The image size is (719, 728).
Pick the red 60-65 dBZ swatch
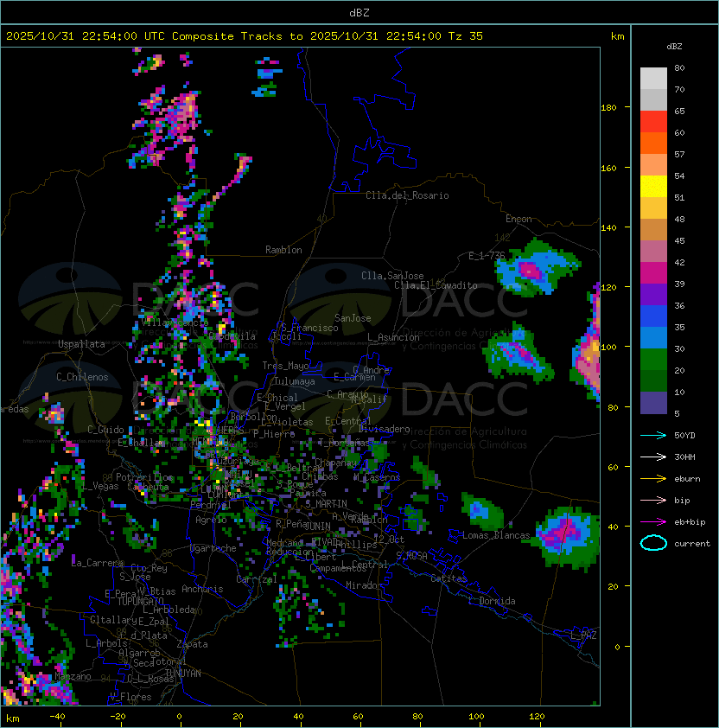[x=653, y=122]
